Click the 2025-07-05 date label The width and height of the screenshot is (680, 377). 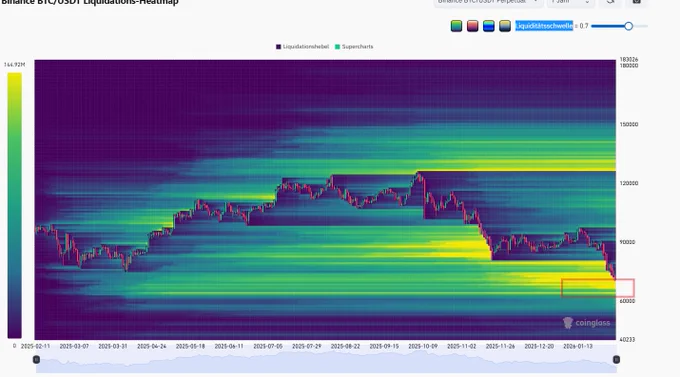tap(268, 346)
